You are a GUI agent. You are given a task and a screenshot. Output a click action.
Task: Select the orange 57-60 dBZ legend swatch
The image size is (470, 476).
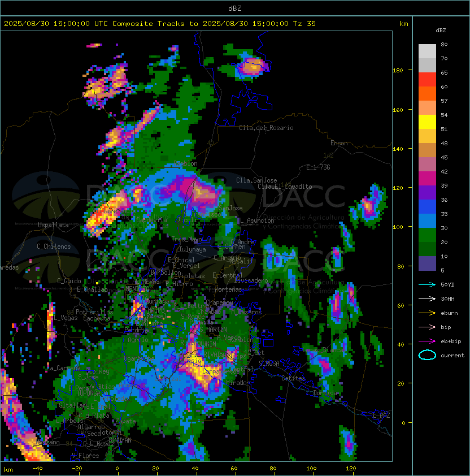click(x=427, y=94)
